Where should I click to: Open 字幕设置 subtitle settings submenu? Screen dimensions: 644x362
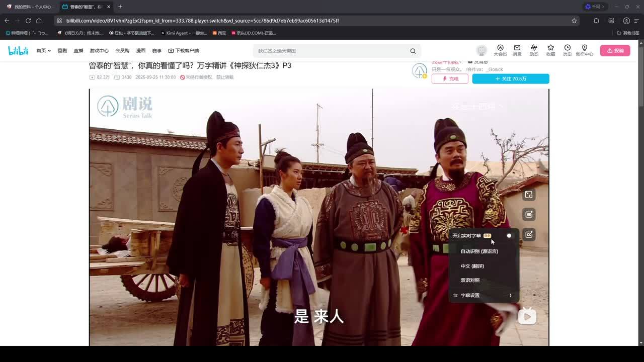(x=483, y=295)
